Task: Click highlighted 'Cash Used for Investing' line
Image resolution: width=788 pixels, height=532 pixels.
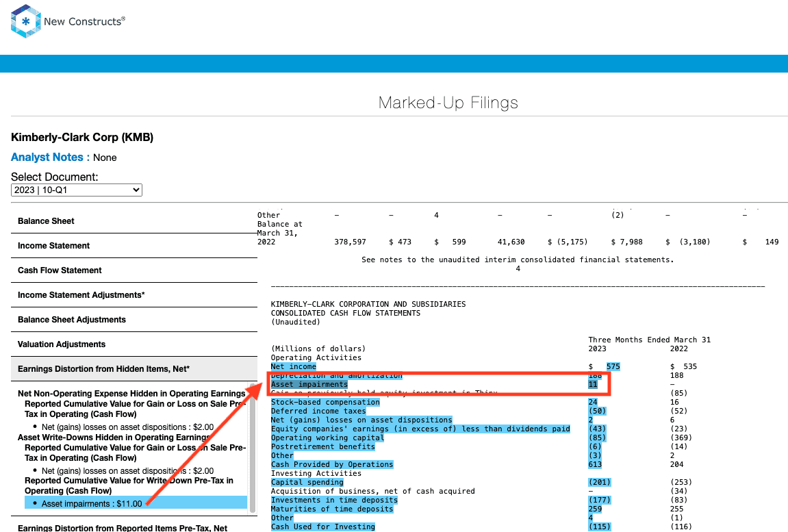Action: coord(322,527)
